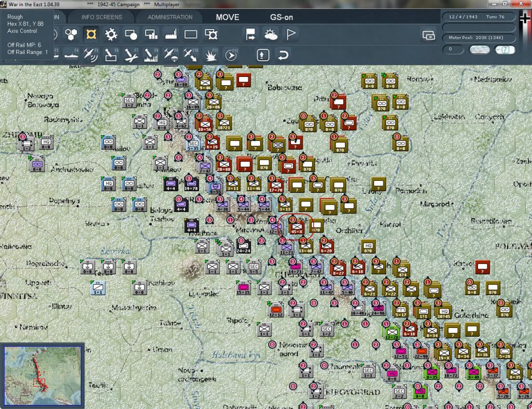Click the MOVE mode label

click(x=228, y=17)
